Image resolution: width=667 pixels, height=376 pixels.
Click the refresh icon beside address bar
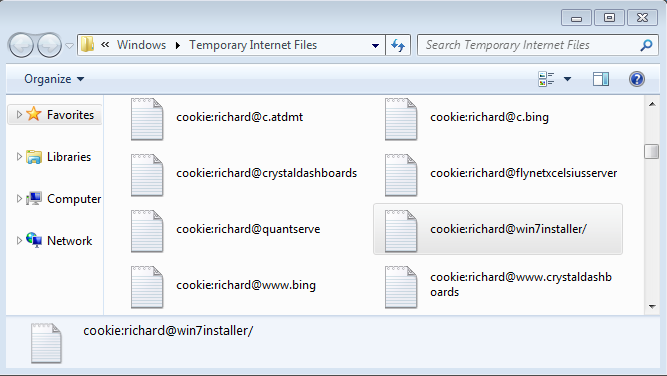(x=398, y=45)
